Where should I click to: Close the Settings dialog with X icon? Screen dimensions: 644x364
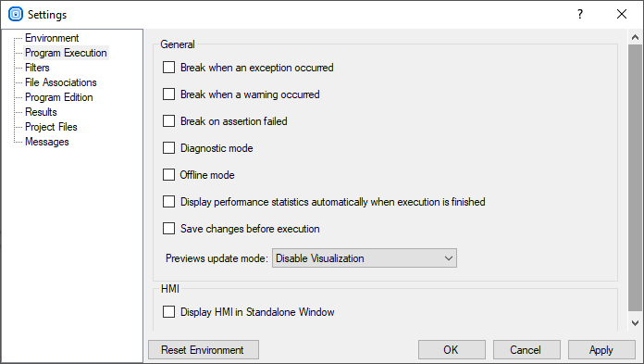(x=622, y=14)
